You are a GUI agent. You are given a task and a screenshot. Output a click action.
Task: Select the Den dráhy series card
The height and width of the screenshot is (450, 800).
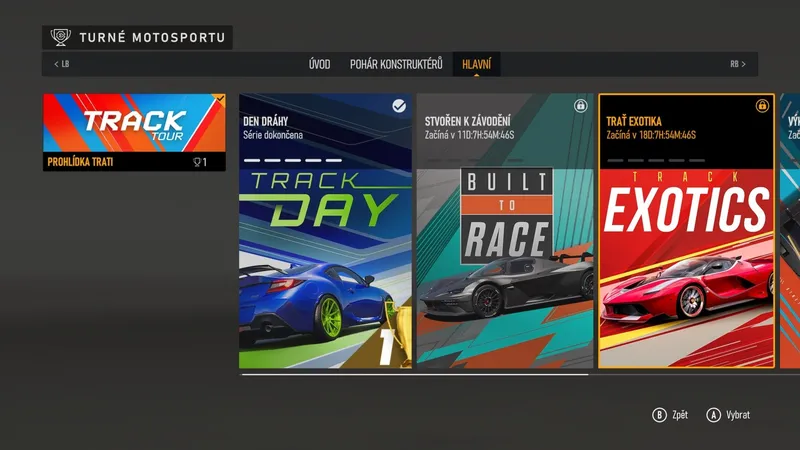coord(326,231)
